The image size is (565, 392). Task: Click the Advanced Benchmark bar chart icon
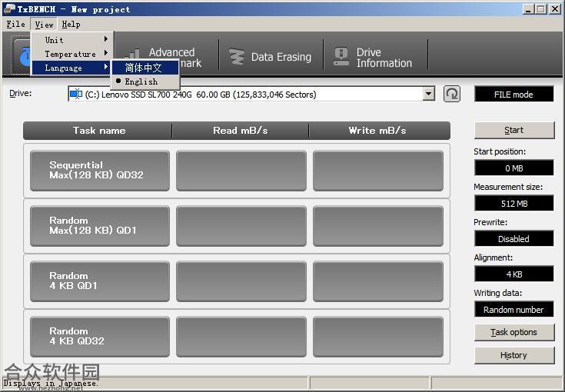(x=132, y=54)
